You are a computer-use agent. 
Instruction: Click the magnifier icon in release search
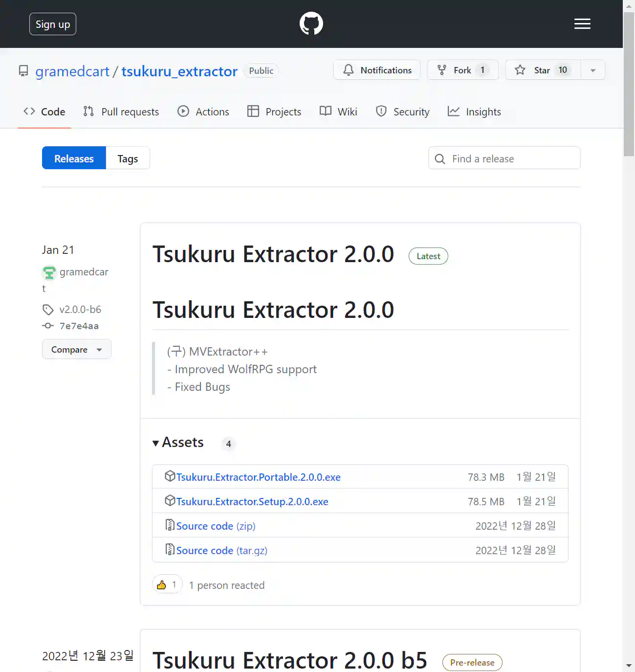coord(440,159)
